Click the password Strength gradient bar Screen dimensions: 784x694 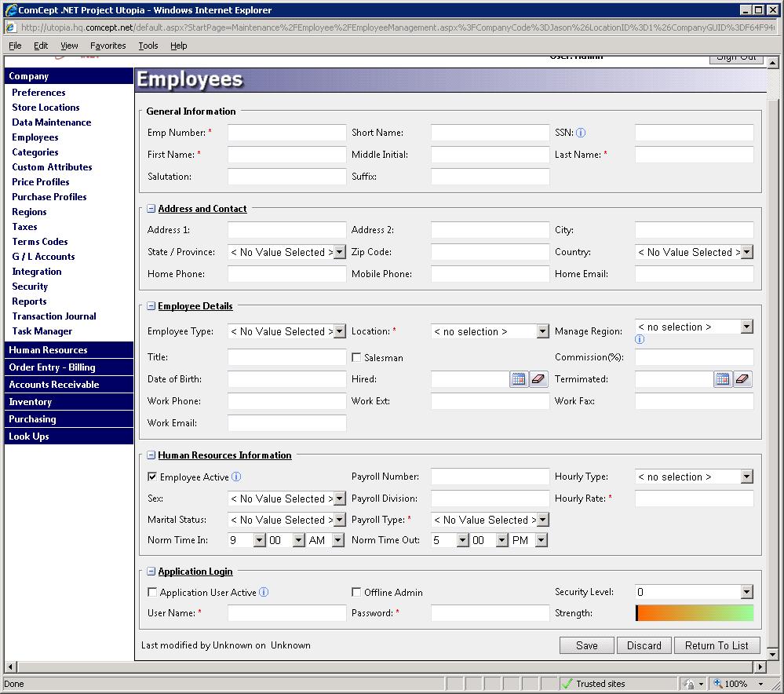pos(694,613)
